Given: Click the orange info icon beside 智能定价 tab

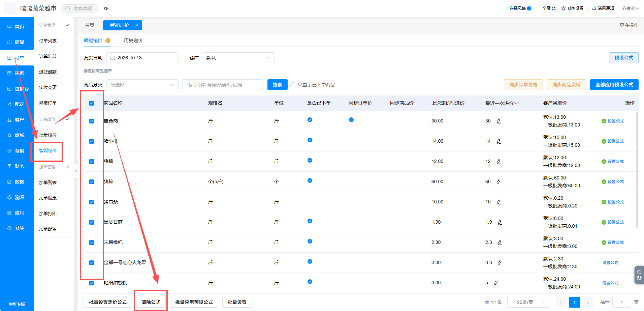Looking at the screenshot, I should click(108, 40).
